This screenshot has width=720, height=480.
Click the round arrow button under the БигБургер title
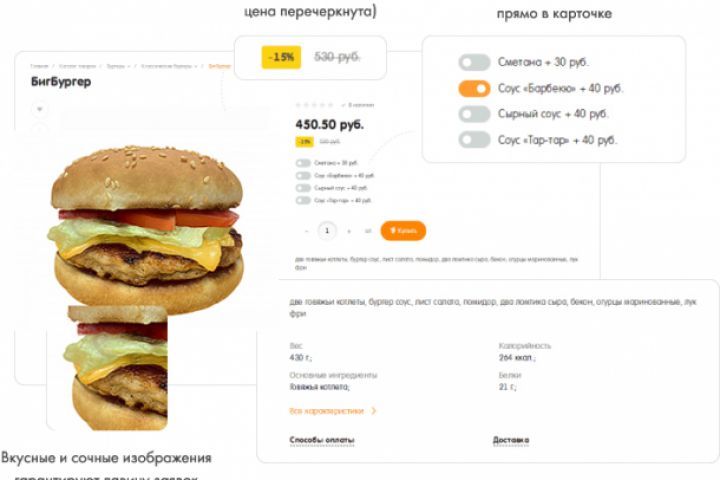click(39, 109)
